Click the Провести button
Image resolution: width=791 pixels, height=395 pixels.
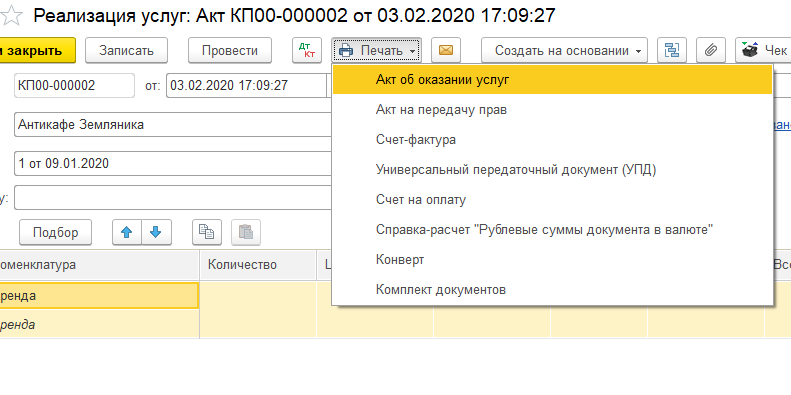[x=230, y=50]
